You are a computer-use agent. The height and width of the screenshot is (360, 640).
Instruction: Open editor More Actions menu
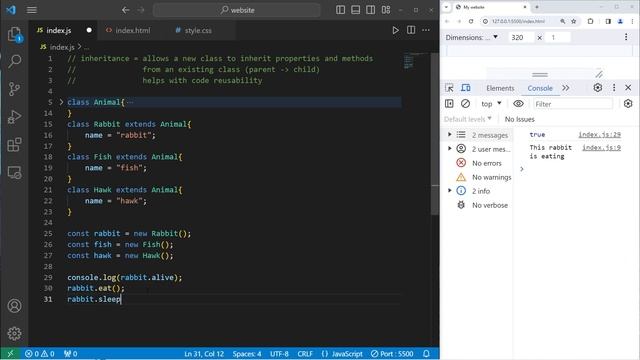pos(426,30)
